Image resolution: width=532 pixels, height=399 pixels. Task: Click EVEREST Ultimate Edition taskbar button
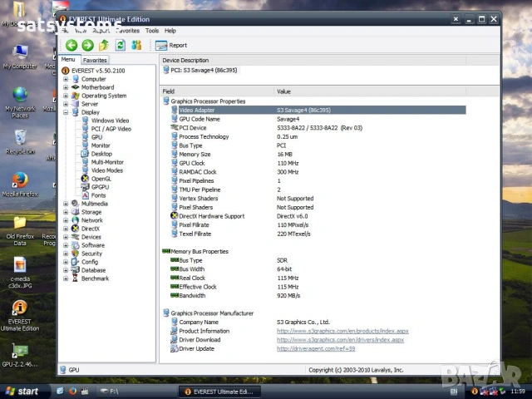click(219, 392)
